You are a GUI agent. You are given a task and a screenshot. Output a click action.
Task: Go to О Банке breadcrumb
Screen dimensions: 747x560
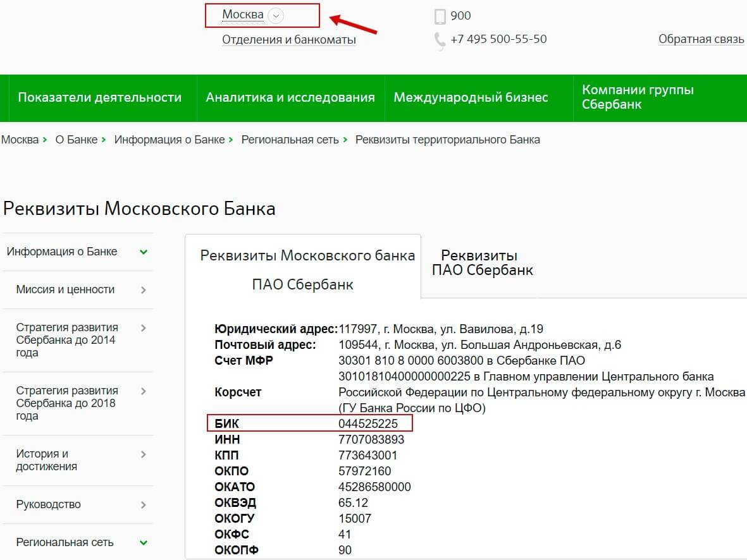point(77,140)
